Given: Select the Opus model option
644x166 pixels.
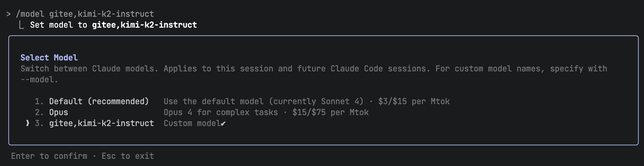Looking at the screenshot, I should point(59,112).
